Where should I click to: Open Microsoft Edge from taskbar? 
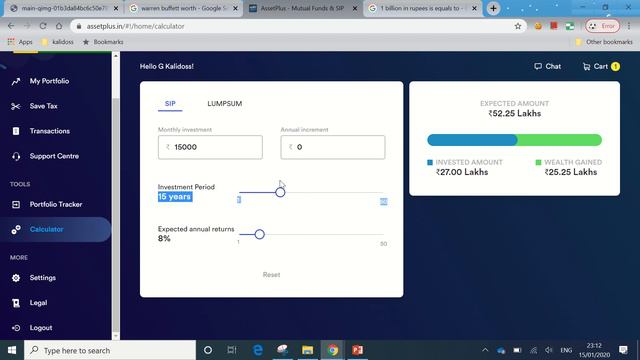click(x=258, y=350)
